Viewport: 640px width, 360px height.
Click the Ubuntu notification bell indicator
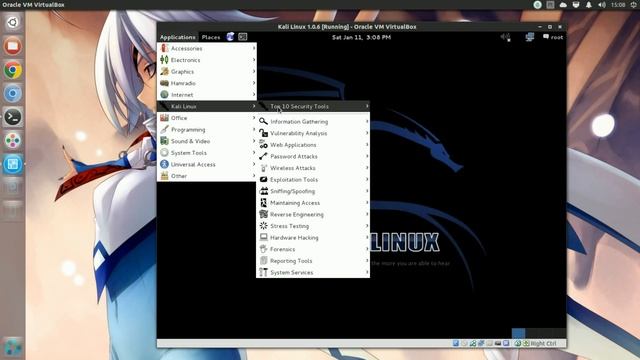pyautogui.click(x=589, y=5)
